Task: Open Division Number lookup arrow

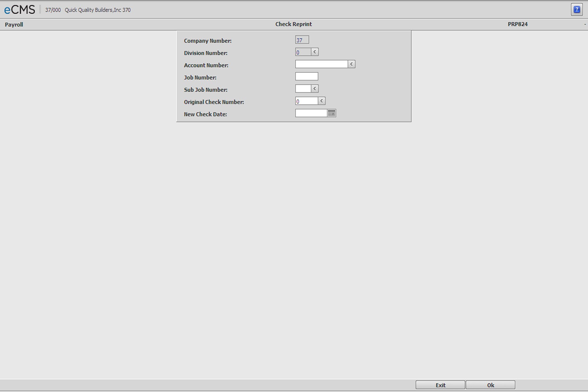Action: (314, 52)
